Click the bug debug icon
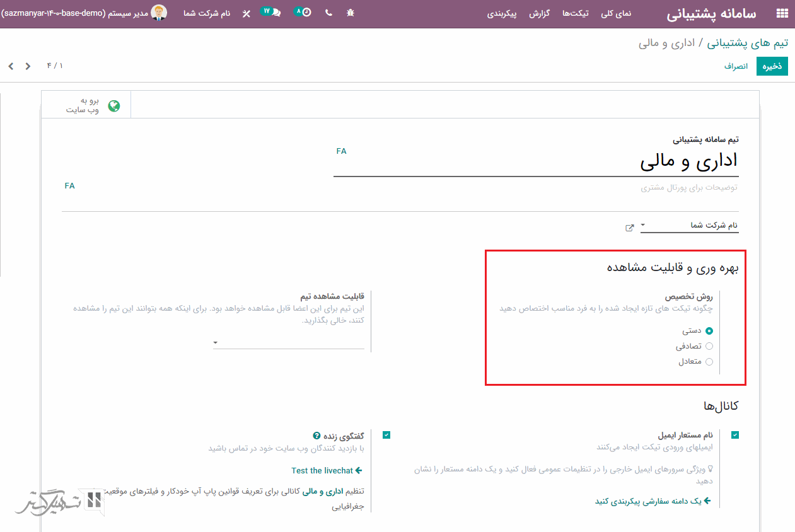 click(351, 13)
